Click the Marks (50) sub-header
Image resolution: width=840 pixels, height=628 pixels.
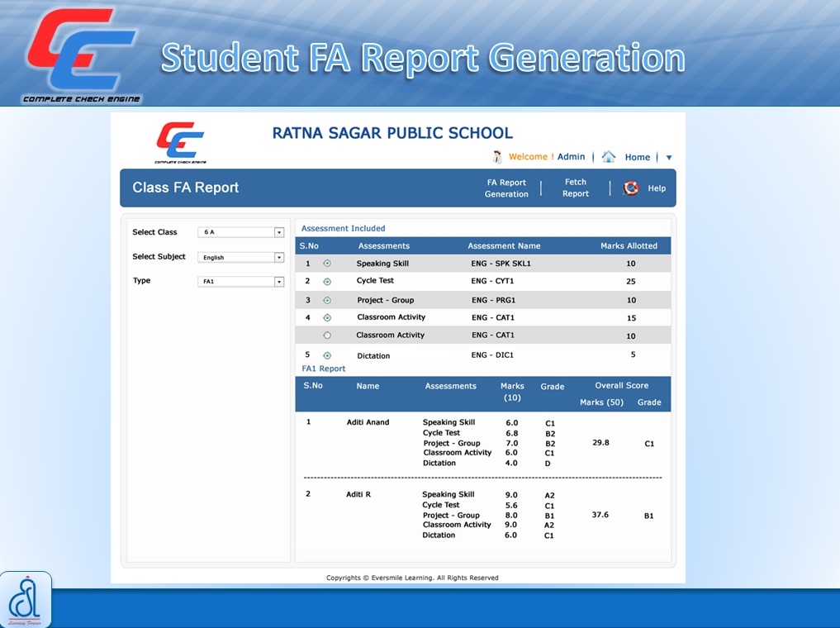pyautogui.click(x=601, y=402)
